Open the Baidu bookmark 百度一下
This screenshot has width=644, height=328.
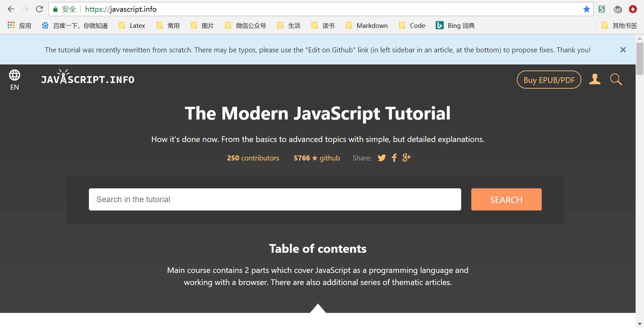point(75,26)
